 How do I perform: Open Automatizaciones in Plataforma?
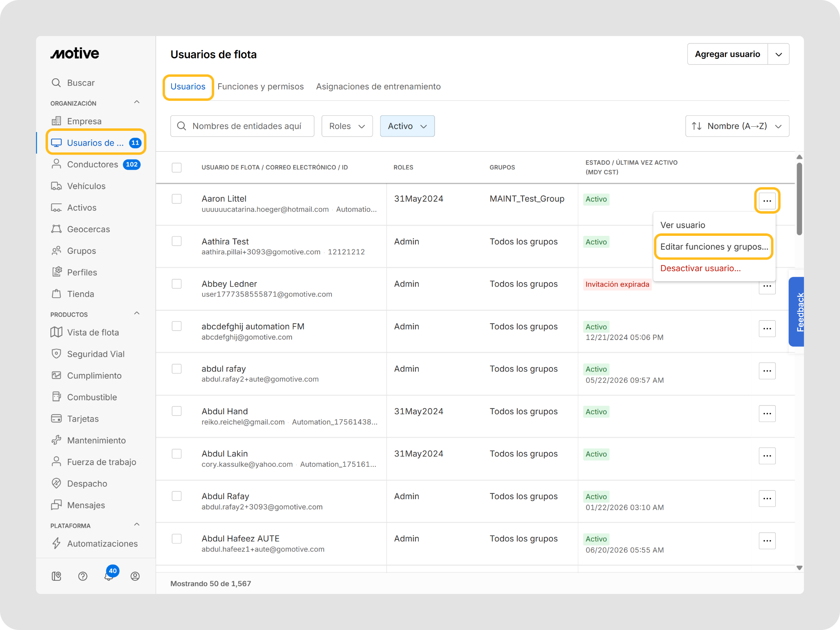(94, 543)
